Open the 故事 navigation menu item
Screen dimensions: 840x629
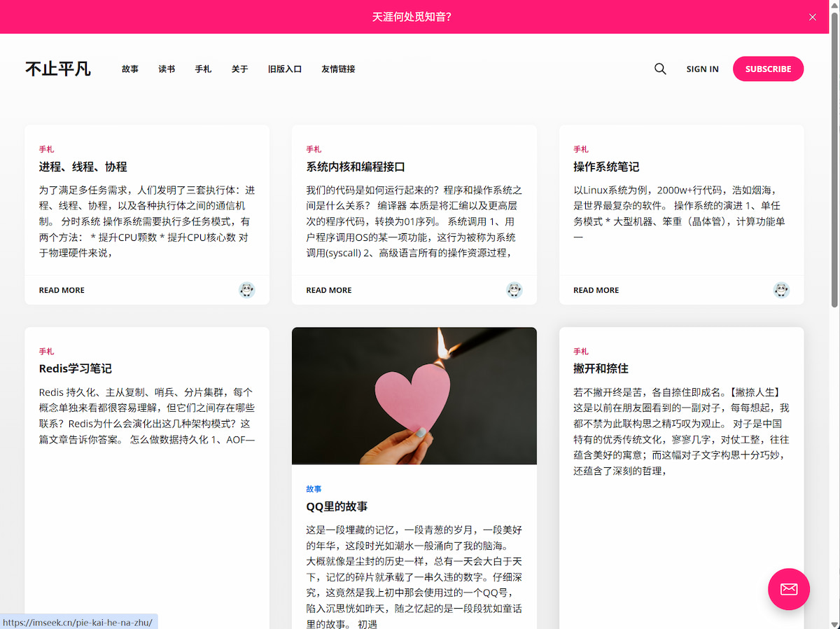tap(130, 69)
